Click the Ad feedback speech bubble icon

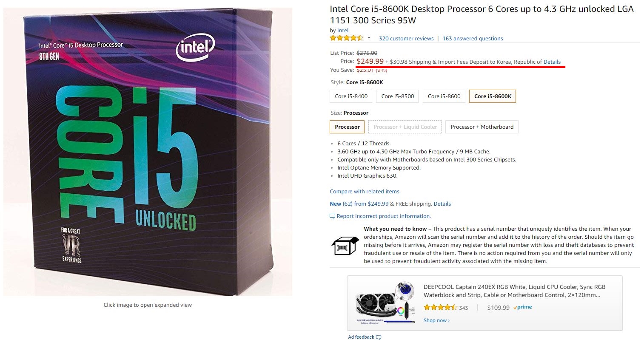point(379,337)
